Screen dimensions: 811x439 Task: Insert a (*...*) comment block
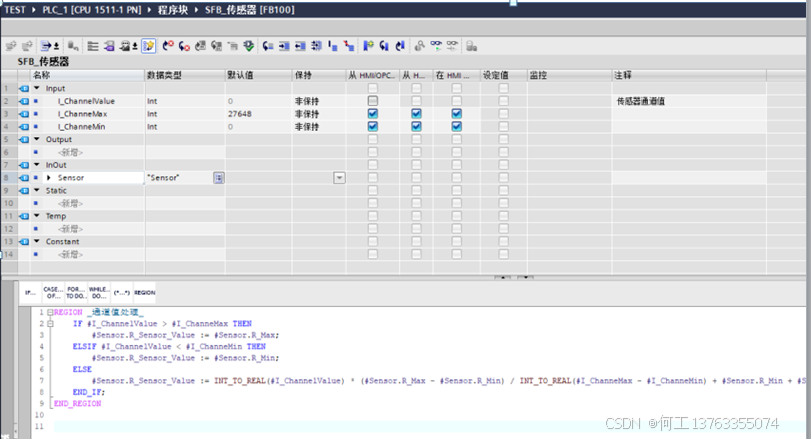tap(122, 293)
